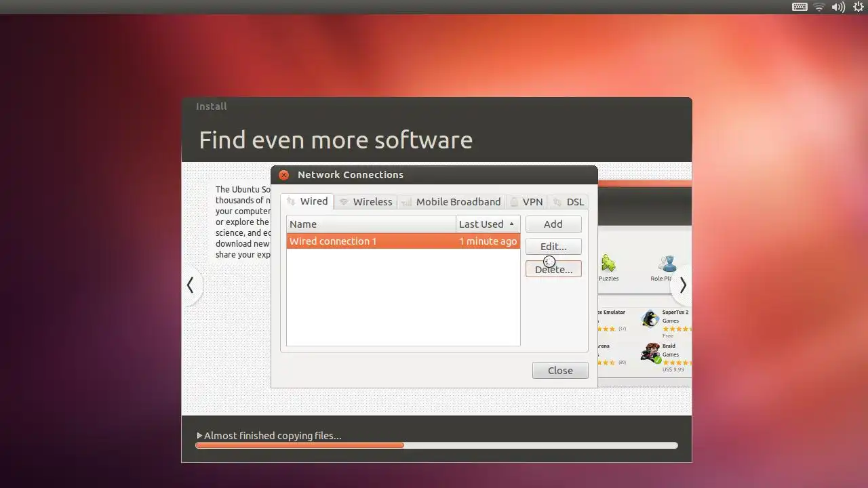Open the keyboard indicator in top panel
Viewport: 868px width, 488px height.
(800, 7)
